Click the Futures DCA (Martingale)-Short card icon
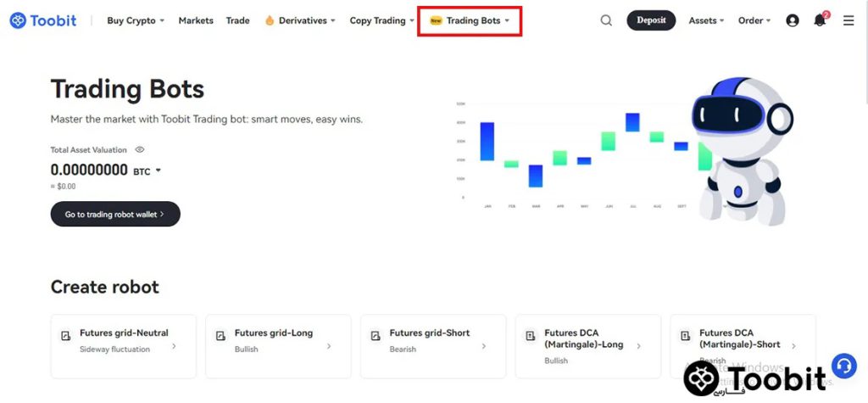 (x=685, y=335)
